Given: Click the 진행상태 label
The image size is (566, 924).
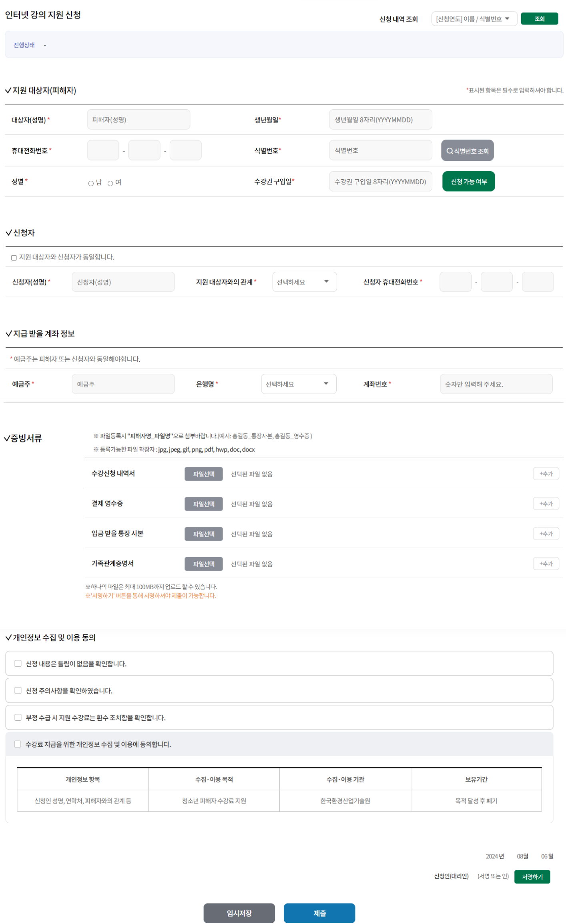Looking at the screenshot, I should tap(24, 45).
